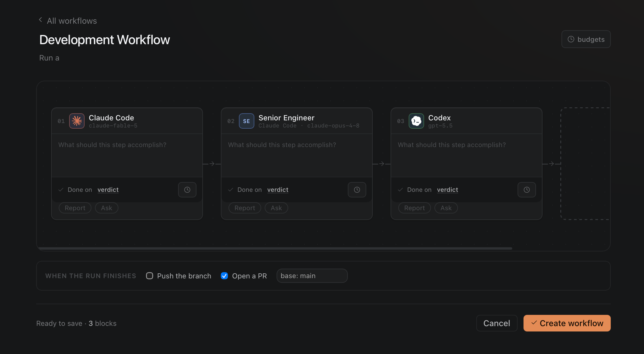644x354 pixels.
Task: Open the clock budget button on Claude Code block
Action: pos(187,190)
